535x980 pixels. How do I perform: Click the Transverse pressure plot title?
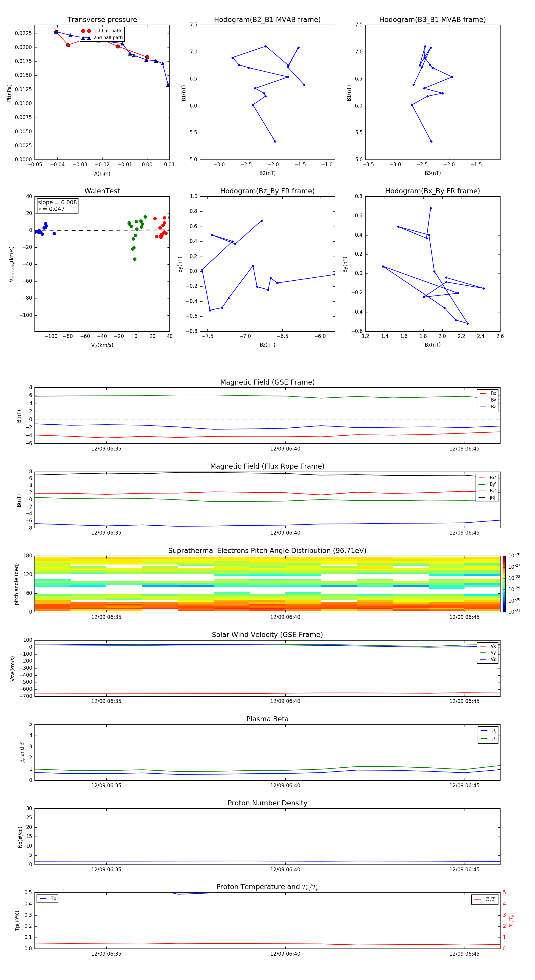[102, 20]
